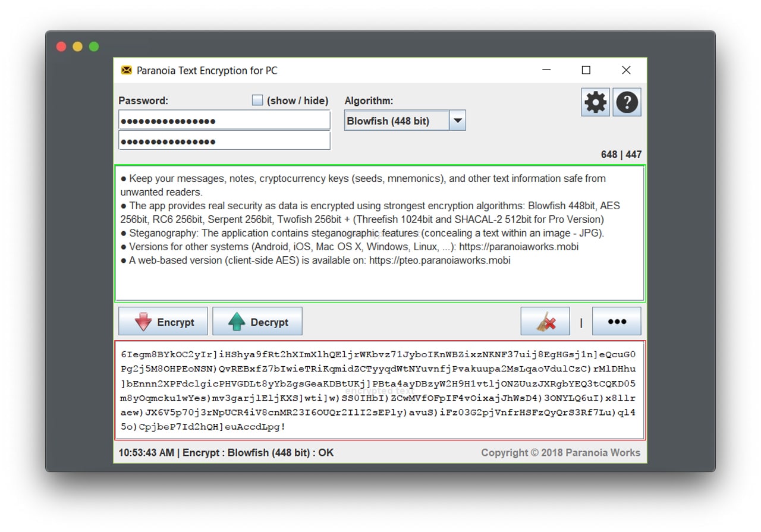
Task: Open more options with three dots button
Action: point(617,322)
